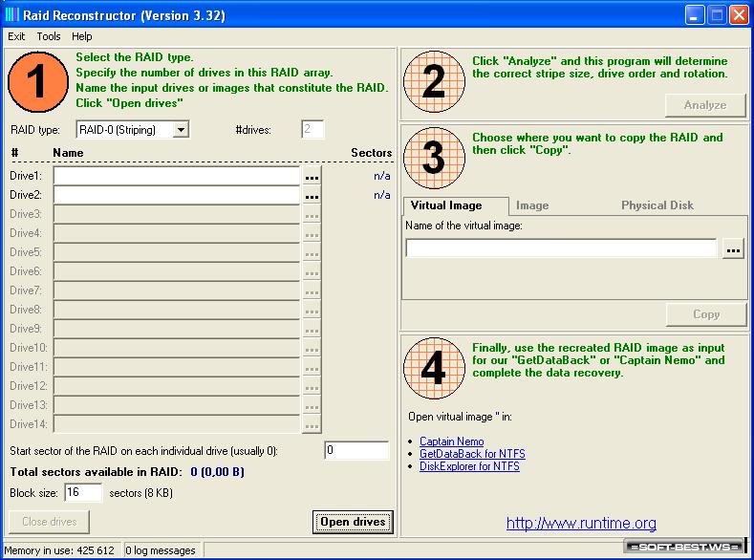Click the Raid Reconstructor title bar icon
Screen dimensions: 754x560
[11, 15]
